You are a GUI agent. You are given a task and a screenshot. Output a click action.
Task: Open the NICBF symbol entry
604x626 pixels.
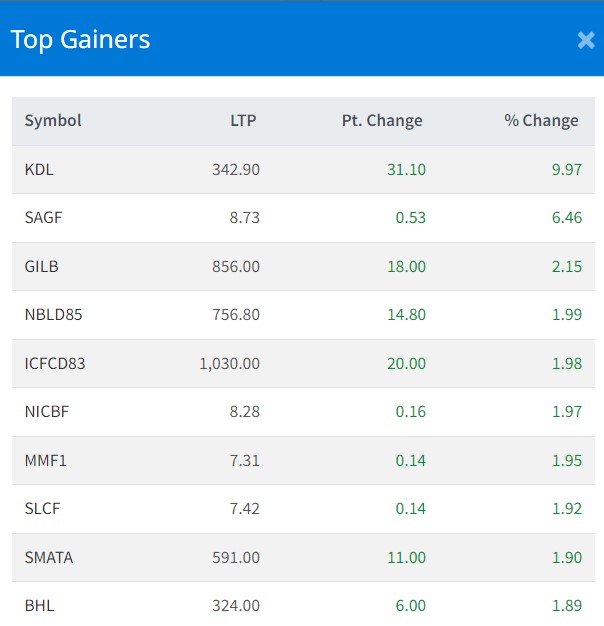pyautogui.click(x=46, y=412)
